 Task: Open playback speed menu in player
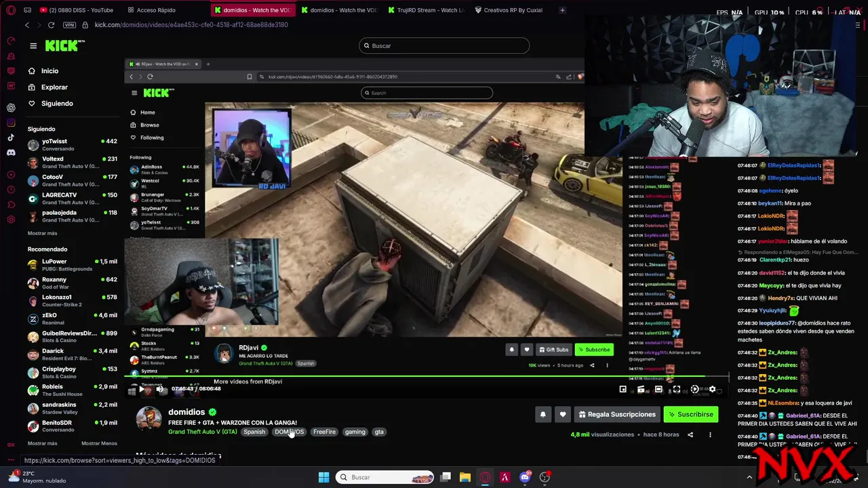(x=694, y=389)
